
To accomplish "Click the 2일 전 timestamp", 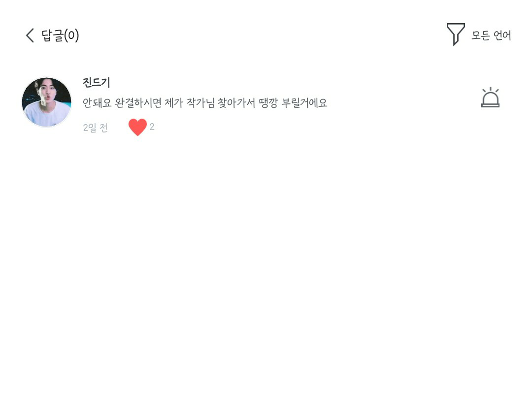I will 95,128.
